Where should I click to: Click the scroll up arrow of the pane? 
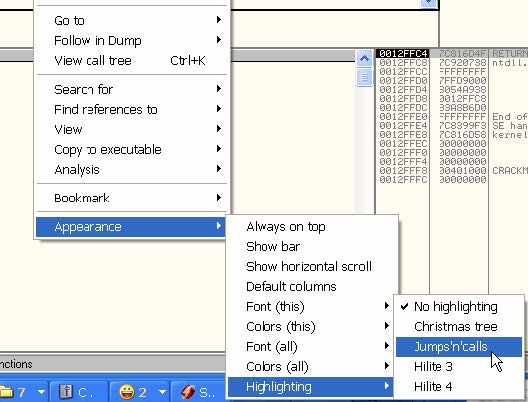pyautogui.click(x=364, y=59)
